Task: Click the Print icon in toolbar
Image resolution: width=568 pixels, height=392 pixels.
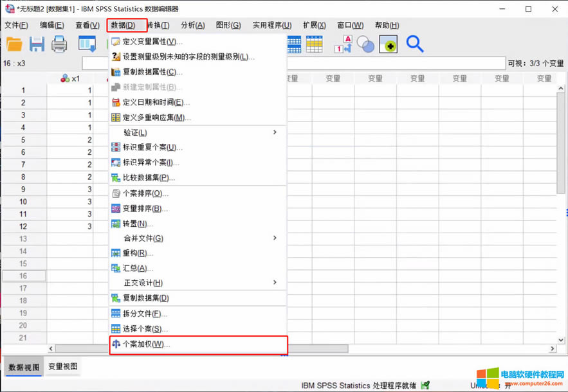Action: 59,44
